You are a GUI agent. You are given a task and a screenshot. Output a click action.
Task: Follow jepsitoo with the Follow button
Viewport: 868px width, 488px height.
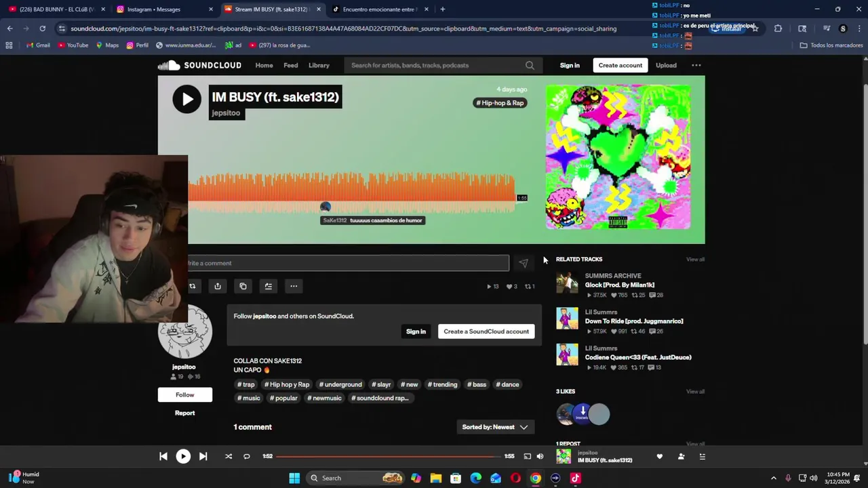click(x=184, y=394)
